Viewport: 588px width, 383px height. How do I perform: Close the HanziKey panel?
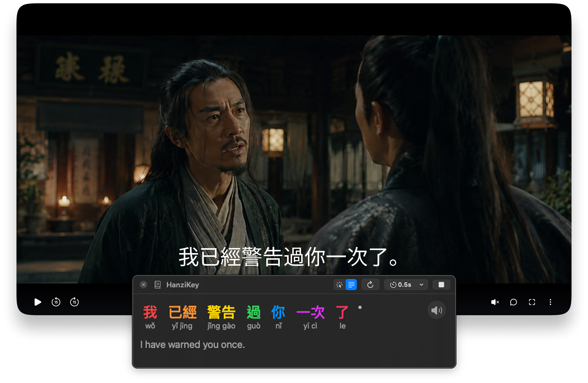tap(143, 285)
